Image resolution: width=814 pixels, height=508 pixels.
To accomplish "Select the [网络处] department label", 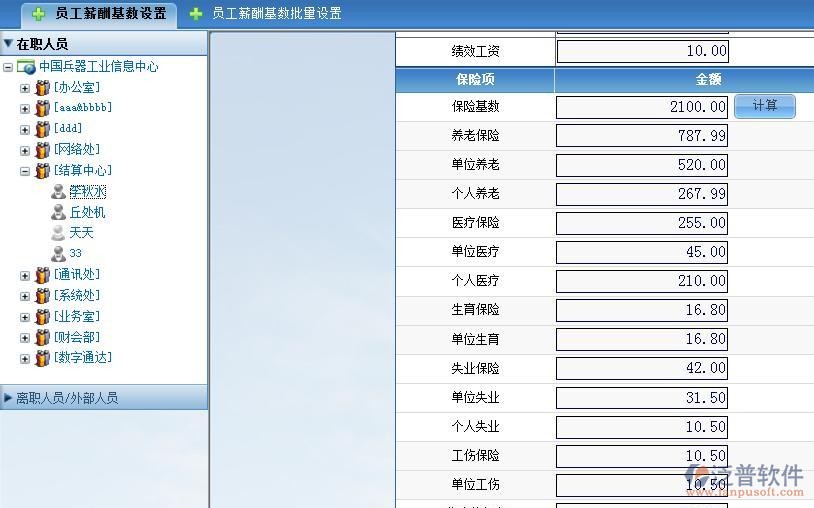I will click(77, 149).
